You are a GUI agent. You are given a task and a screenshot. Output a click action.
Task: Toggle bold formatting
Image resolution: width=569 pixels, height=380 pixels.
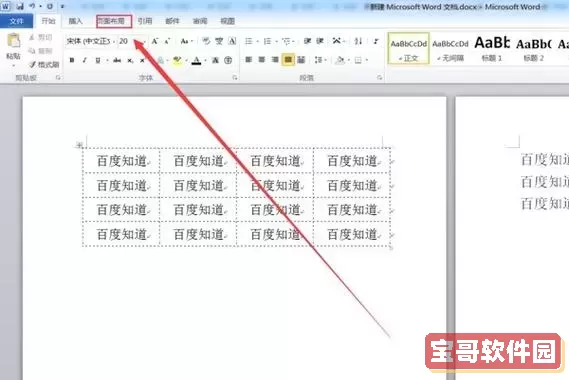pos(72,60)
